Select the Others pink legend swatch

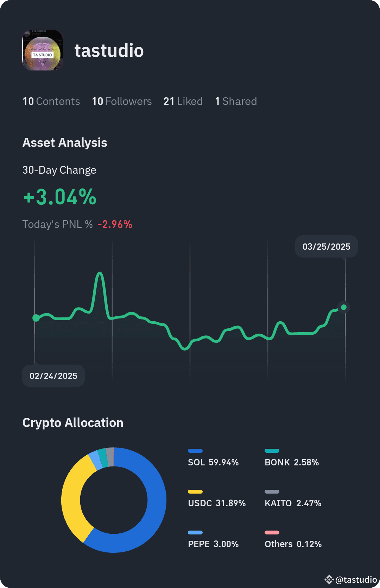[x=272, y=532]
